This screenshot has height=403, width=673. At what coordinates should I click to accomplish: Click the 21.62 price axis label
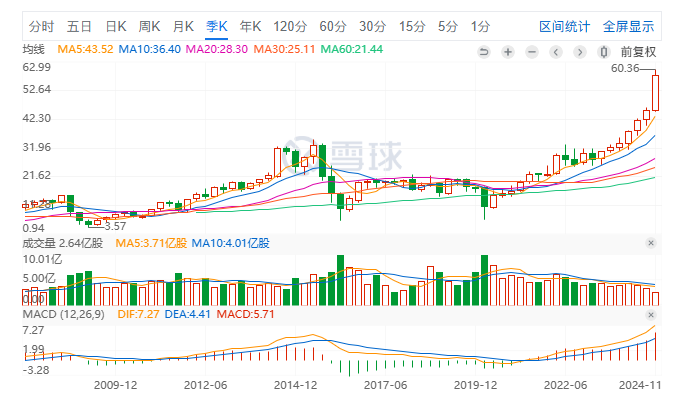pos(36,175)
